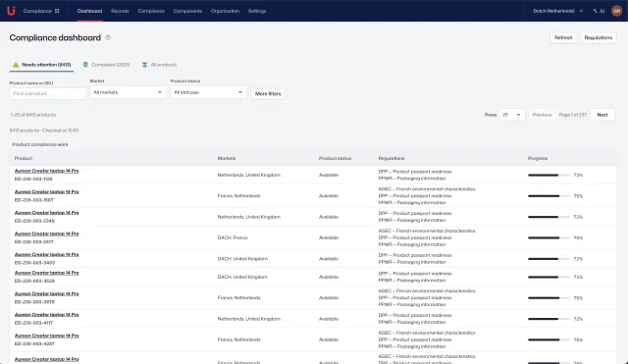The image size is (628, 364).
Task: Go to the Next page
Action: click(x=602, y=115)
